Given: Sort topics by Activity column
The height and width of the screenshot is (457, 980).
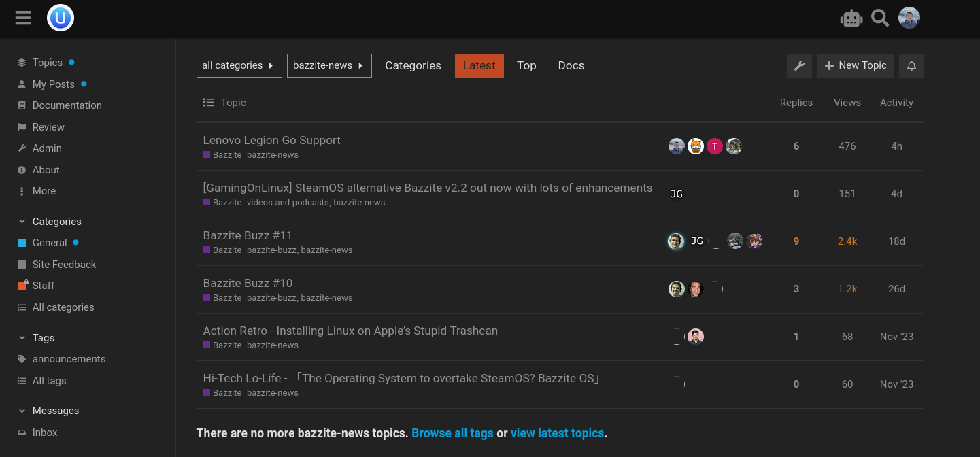Looking at the screenshot, I should 896,103.
